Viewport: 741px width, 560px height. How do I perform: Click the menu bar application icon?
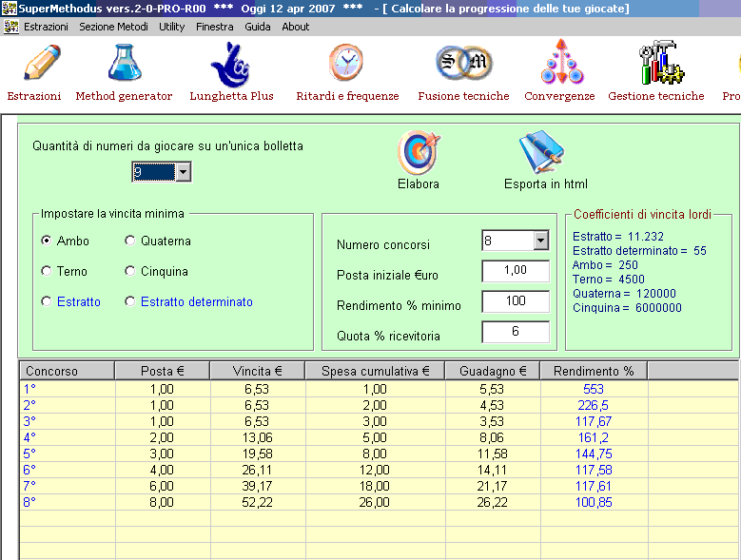click(x=10, y=27)
